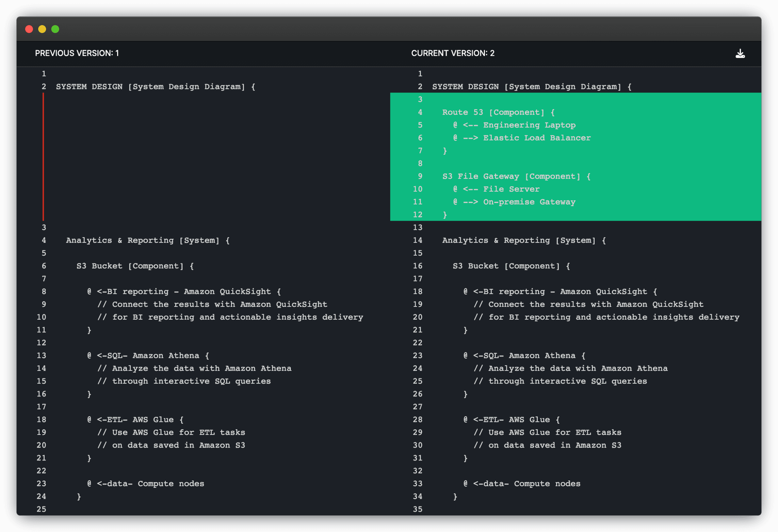
Task: Click the PREVIOUS VERSION: 1 header
Action: [77, 53]
